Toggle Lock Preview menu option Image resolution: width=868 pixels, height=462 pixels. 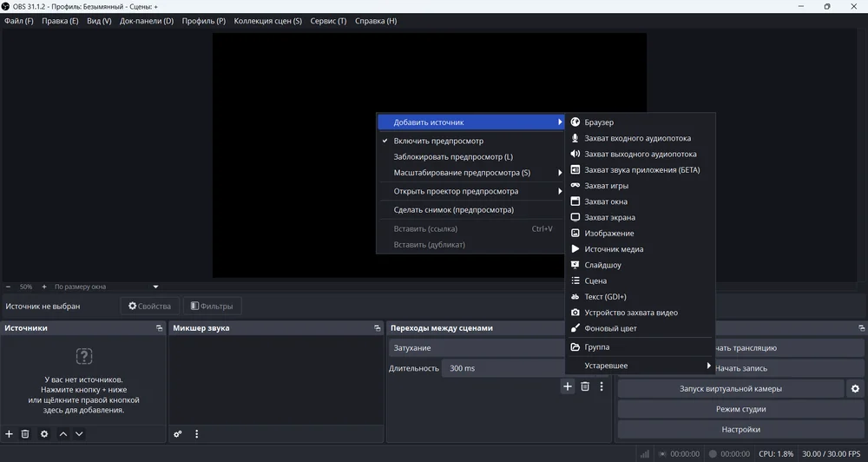pyautogui.click(x=453, y=157)
